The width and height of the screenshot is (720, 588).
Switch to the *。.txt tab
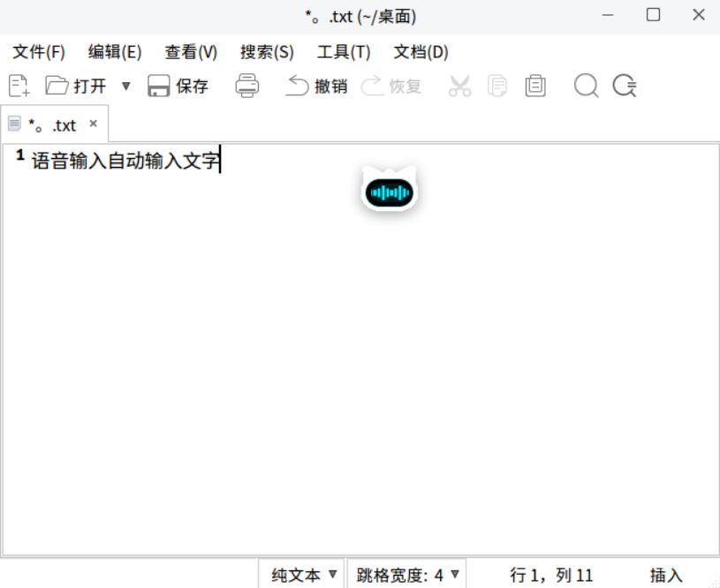tap(53, 124)
